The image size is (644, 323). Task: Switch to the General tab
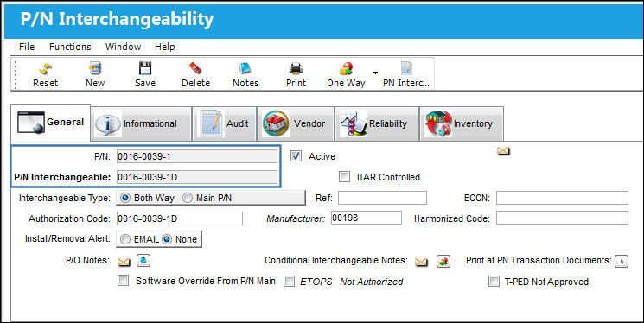click(50, 123)
